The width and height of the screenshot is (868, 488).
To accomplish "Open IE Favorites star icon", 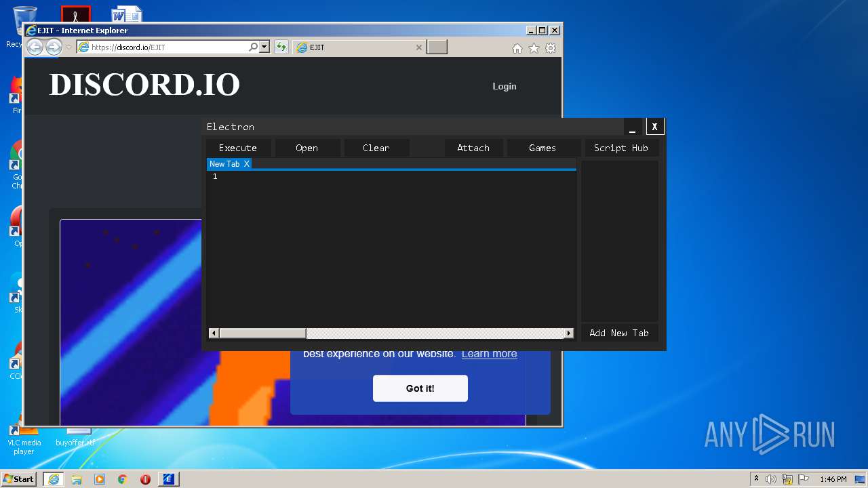I will (x=534, y=48).
